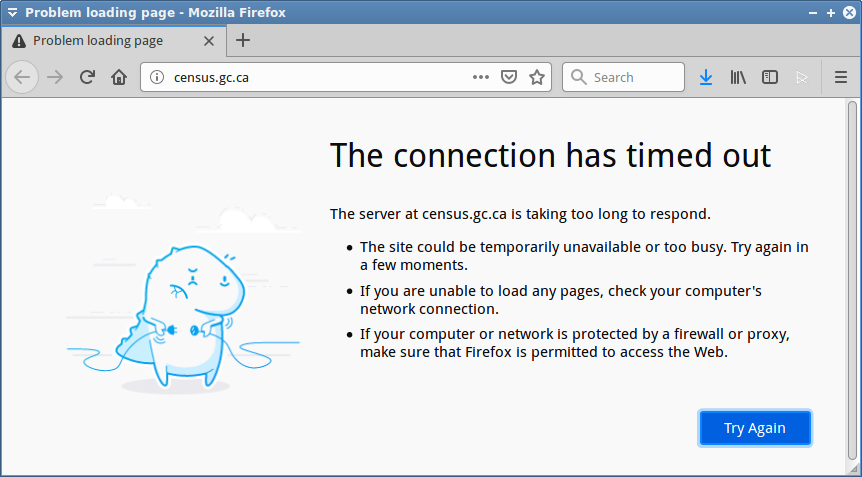Viewport: 862px width, 477px height.
Task: Close the Firefox window
Action: pos(849,12)
